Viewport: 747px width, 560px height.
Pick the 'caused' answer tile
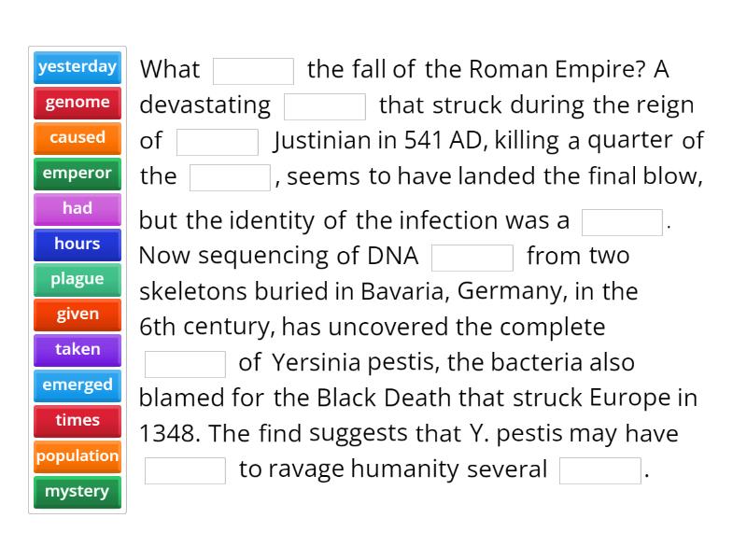pos(77,137)
